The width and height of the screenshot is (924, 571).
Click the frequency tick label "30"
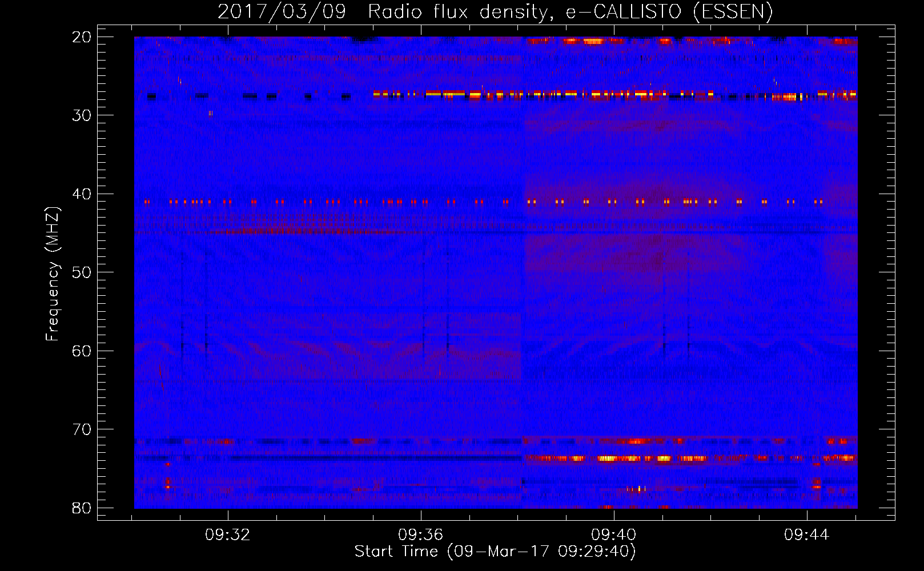(x=82, y=115)
